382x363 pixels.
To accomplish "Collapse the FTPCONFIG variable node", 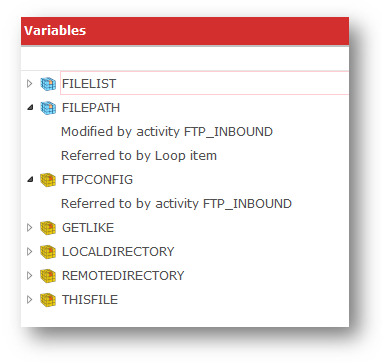I will click(x=30, y=180).
